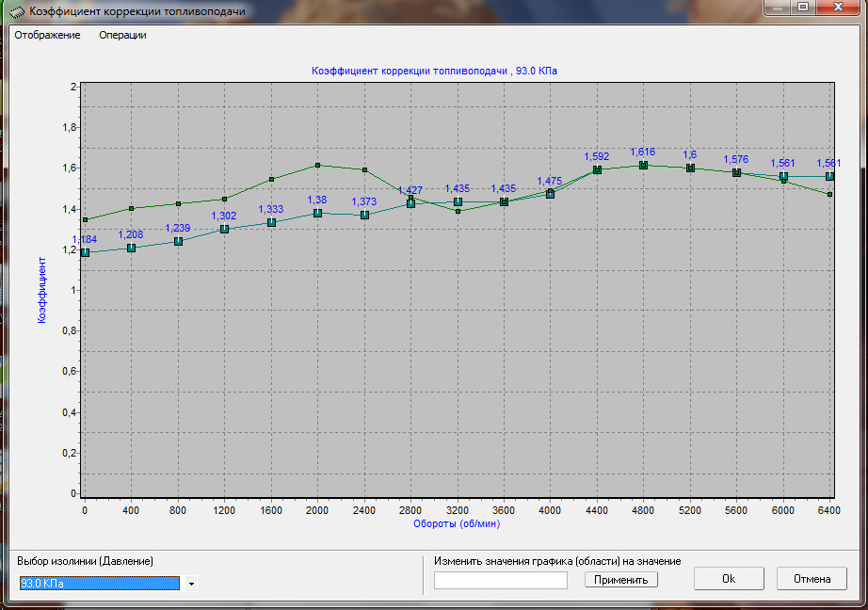Click the 1,616 peak marker at 4800 rpm
This screenshot has height=610, width=868.
643,165
